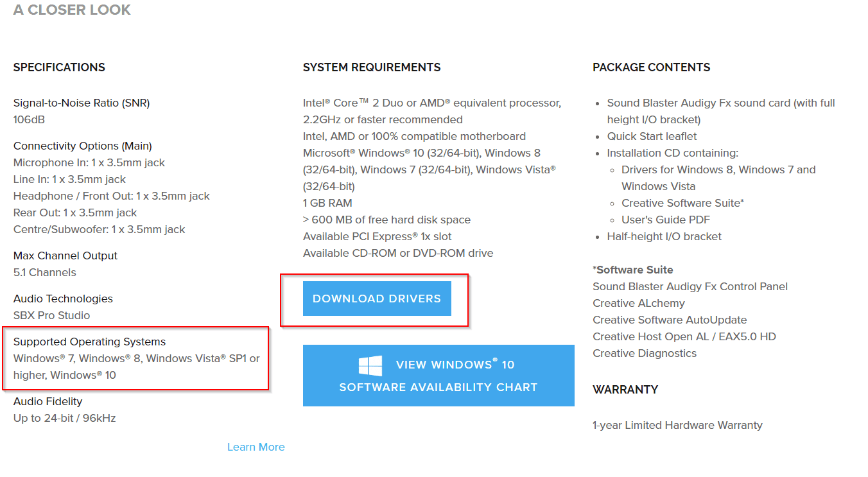
Task: Click the Software Suite label
Action: point(633,269)
